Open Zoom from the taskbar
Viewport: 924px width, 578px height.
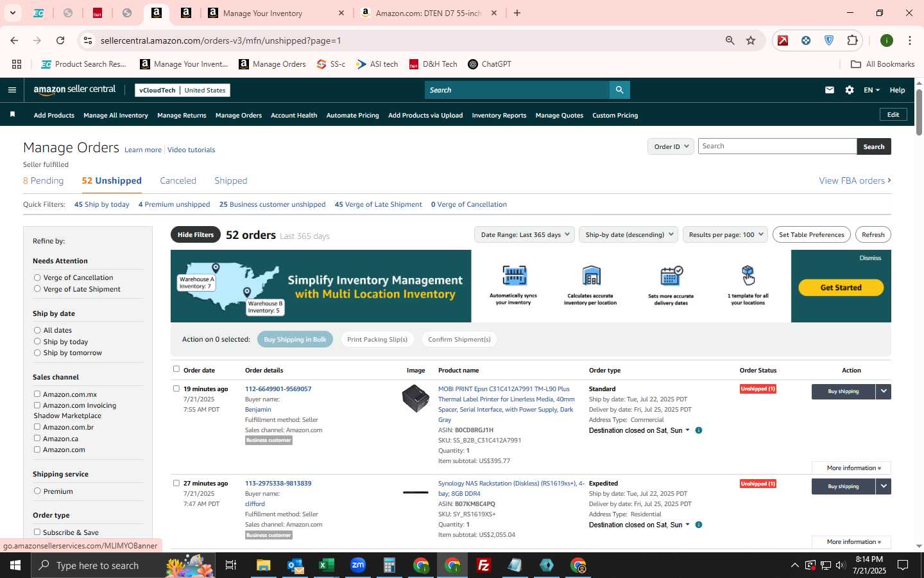(358, 565)
